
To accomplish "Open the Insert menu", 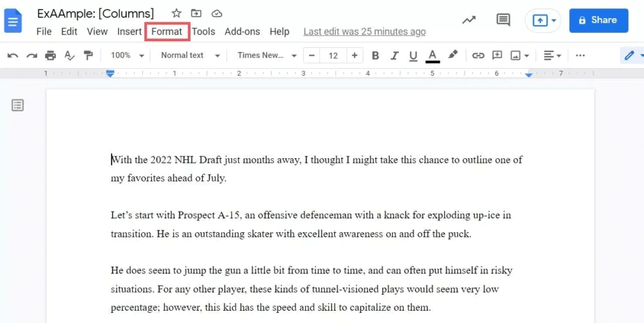I will tap(129, 32).
